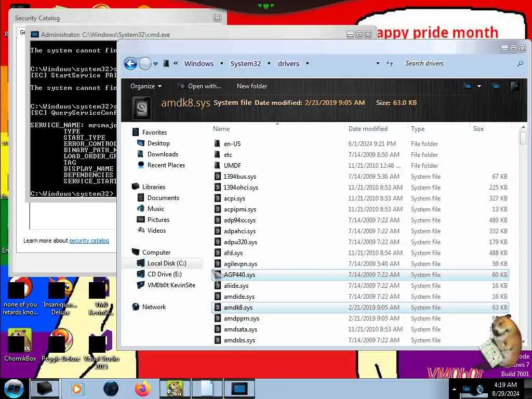The width and height of the screenshot is (532, 399).
Task: Open the Windows Start orb
Action: (x=14, y=389)
